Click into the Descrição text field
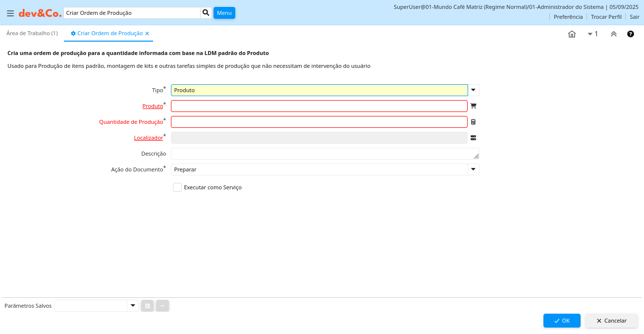The width and height of the screenshot is (644, 334). (322, 154)
